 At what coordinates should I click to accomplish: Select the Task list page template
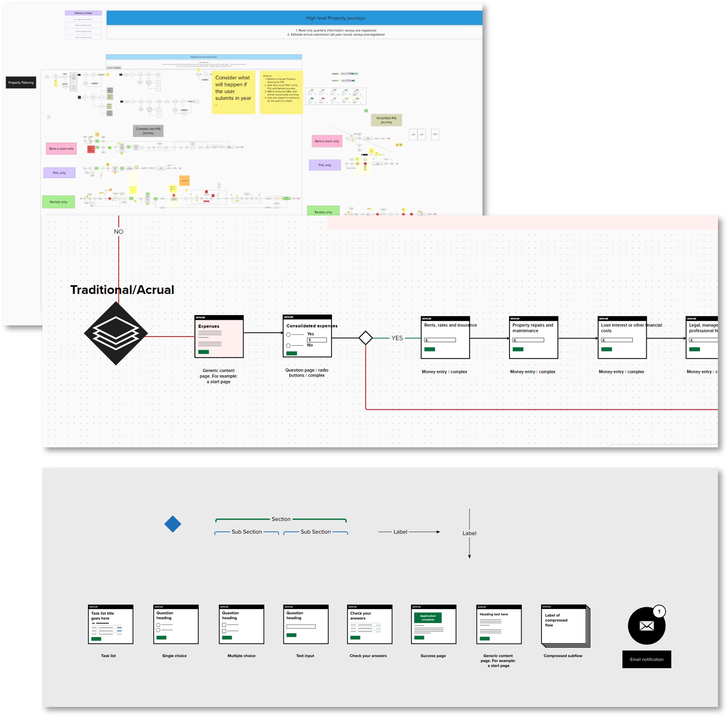pos(110,624)
